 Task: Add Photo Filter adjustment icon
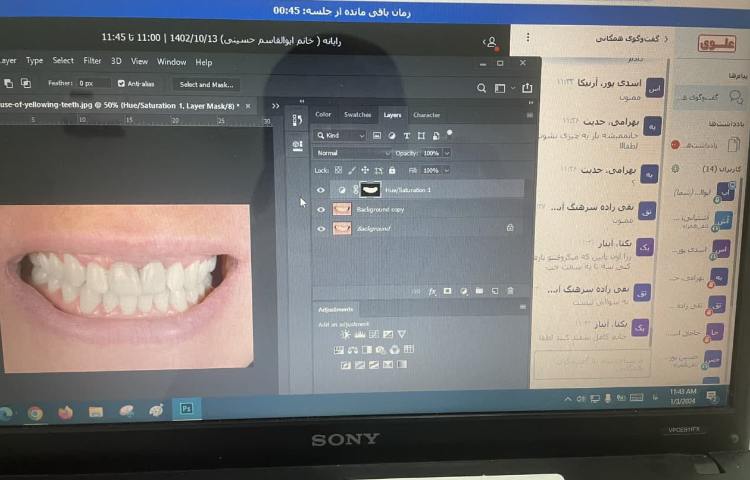[381, 350]
